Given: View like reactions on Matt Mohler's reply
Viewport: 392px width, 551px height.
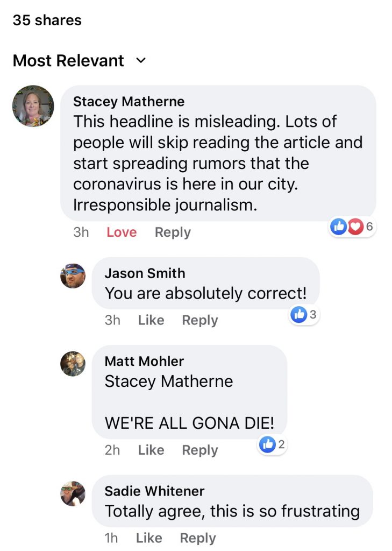Looking at the screenshot, I should [272, 444].
